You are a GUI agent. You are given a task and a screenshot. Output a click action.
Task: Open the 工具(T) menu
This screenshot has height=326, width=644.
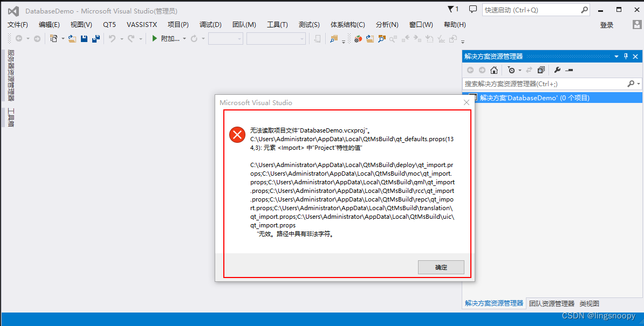point(277,25)
